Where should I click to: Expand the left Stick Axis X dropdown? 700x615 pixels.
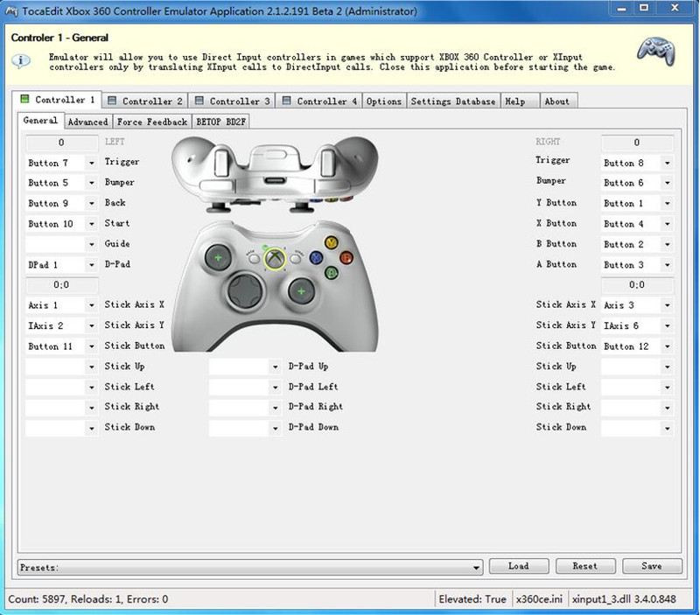(x=91, y=305)
